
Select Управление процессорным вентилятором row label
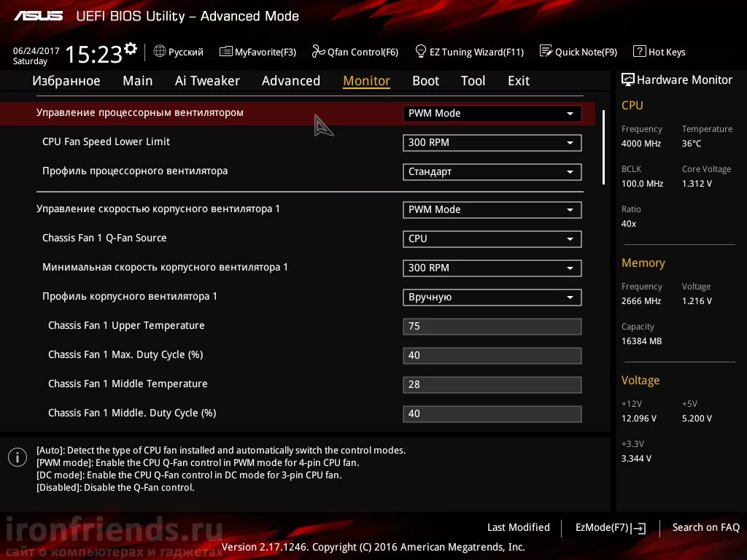point(139,113)
